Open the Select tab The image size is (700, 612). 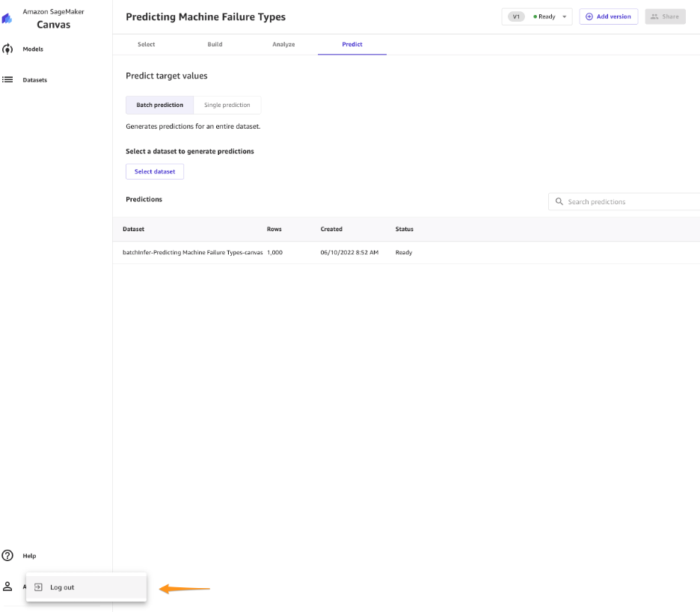[147, 44]
